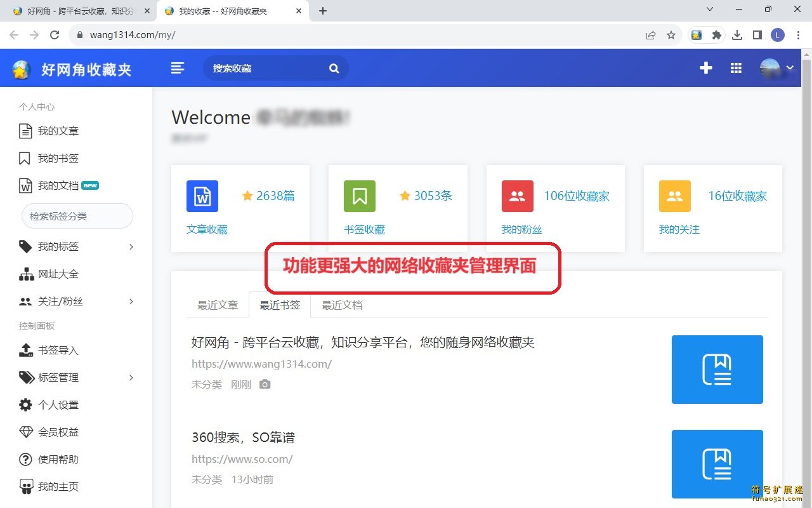
Task: Open the 我的关注 link
Action: tap(679, 229)
